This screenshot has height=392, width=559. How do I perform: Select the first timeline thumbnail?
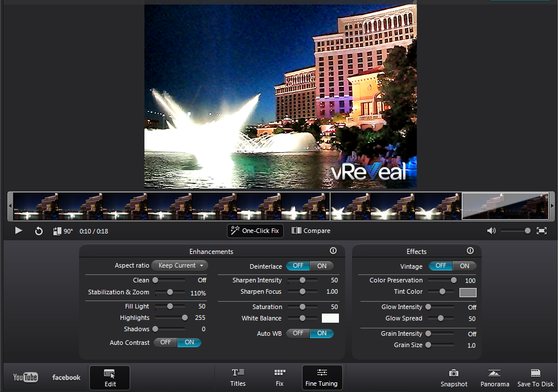36,206
